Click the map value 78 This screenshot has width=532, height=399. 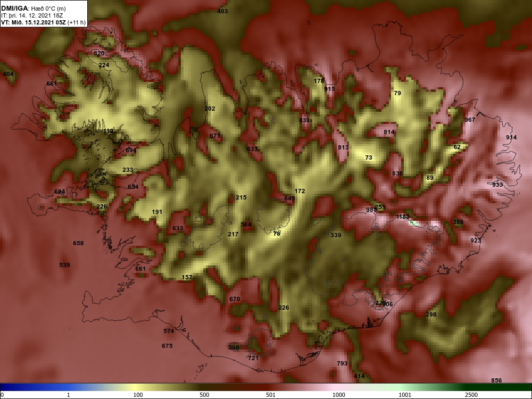(x=277, y=234)
